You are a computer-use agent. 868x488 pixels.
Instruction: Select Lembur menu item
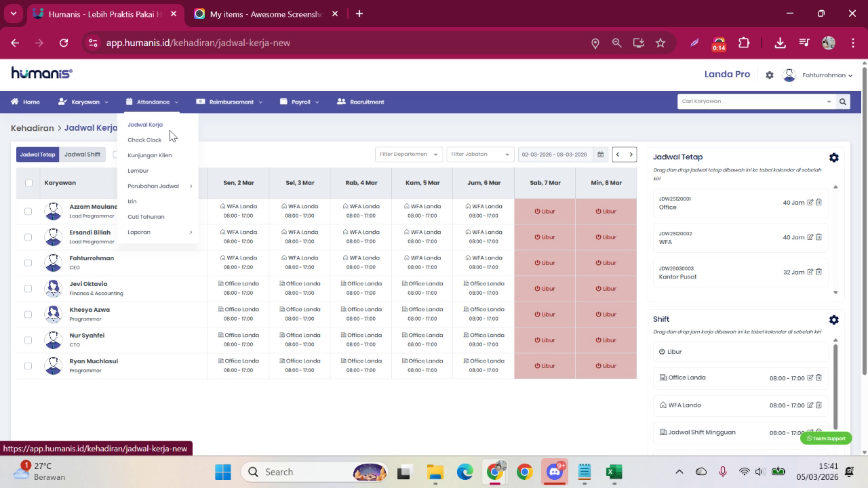138,171
